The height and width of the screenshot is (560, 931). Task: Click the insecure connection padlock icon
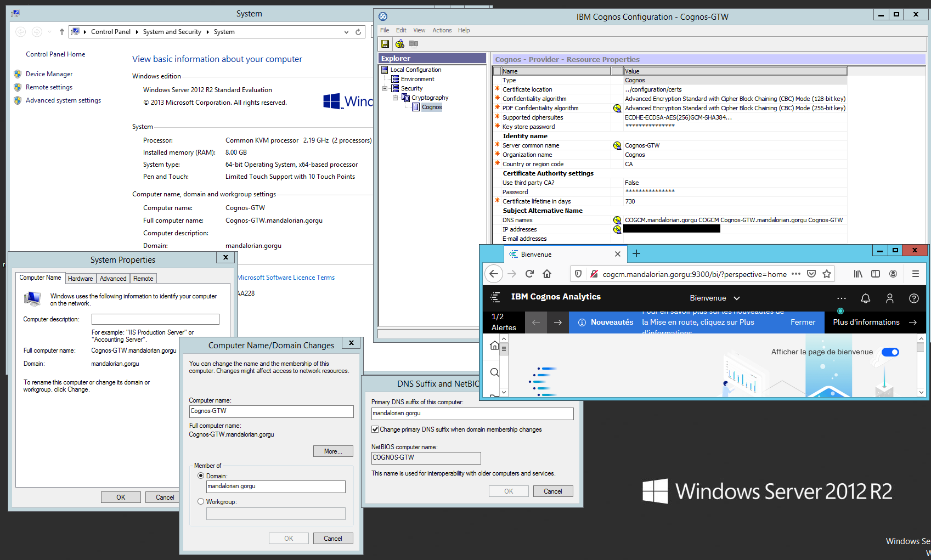point(593,274)
